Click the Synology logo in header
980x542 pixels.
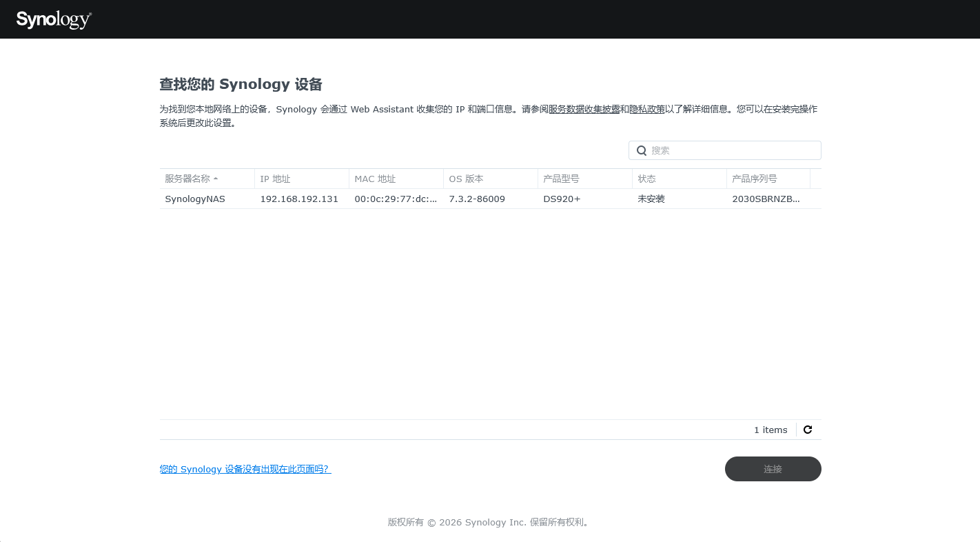click(x=54, y=20)
